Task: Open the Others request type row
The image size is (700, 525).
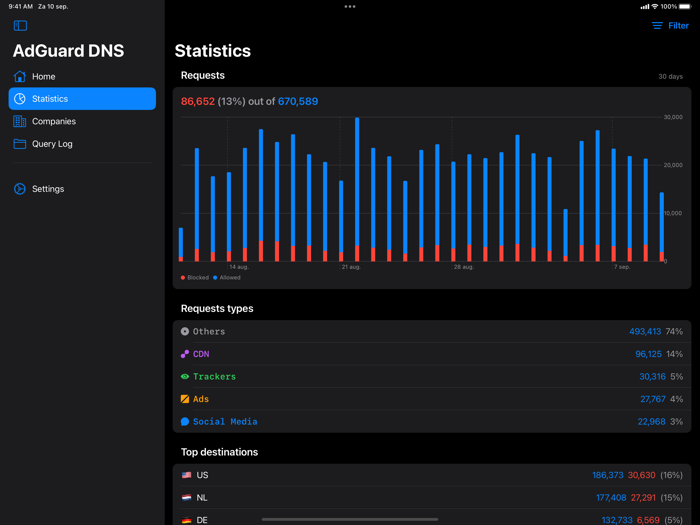Action: pos(432,331)
